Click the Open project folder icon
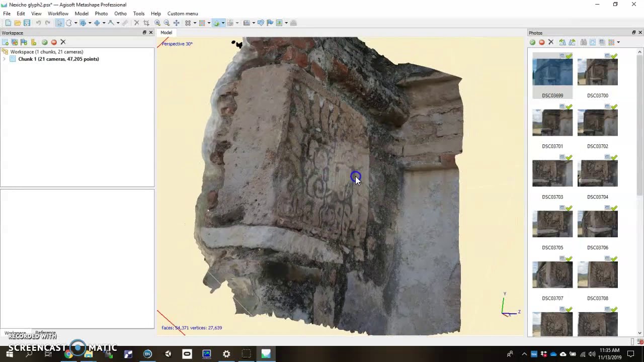The width and height of the screenshot is (644, 362). (18, 23)
